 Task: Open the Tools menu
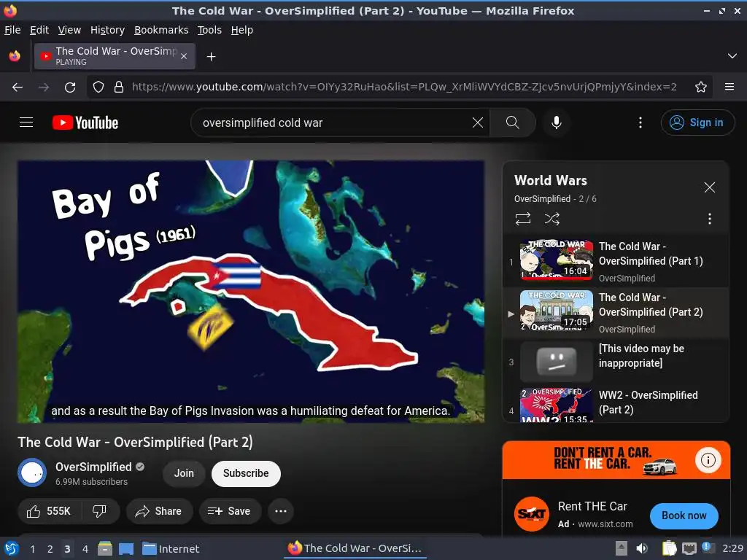(x=209, y=30)
